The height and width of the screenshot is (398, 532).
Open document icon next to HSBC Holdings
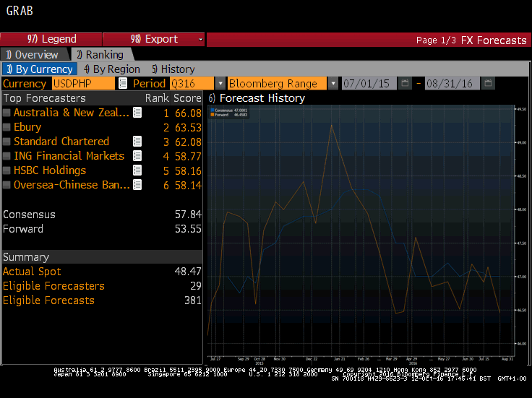pyautogui.click(x=137, y=170)
